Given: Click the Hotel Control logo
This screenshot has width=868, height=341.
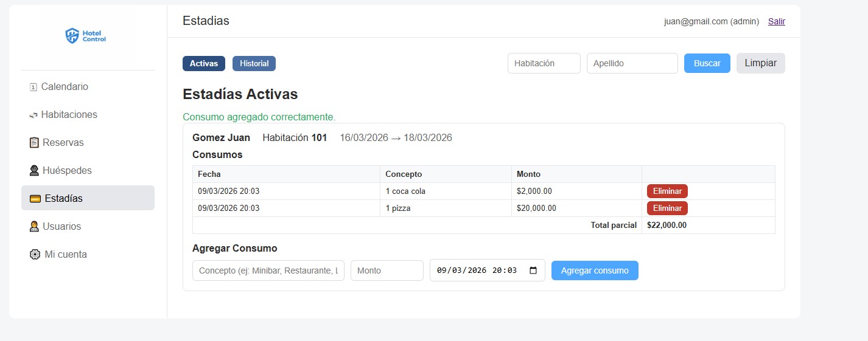Looking at the screenshot, I should click(x=86, y=36).
